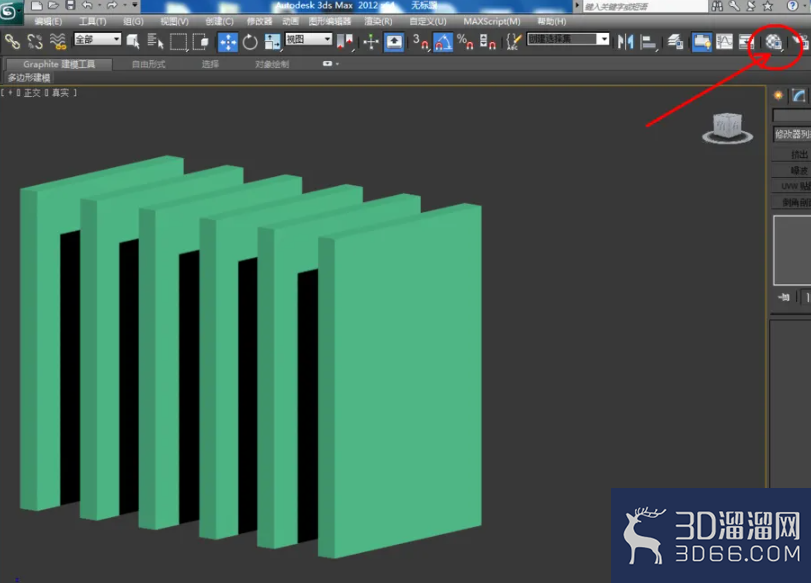The image size is (811, 583).
Task: Click the Select by Name icon
Action: [x=155, y=41]
